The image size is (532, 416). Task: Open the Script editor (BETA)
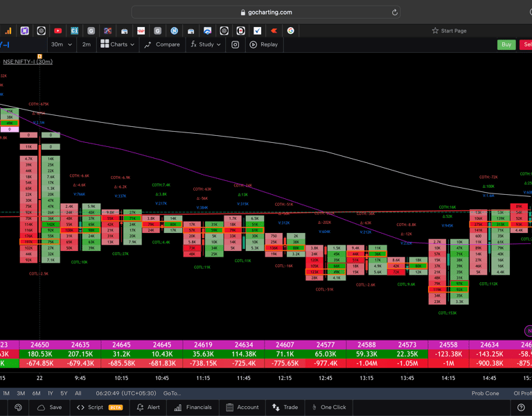pos(100,407)
